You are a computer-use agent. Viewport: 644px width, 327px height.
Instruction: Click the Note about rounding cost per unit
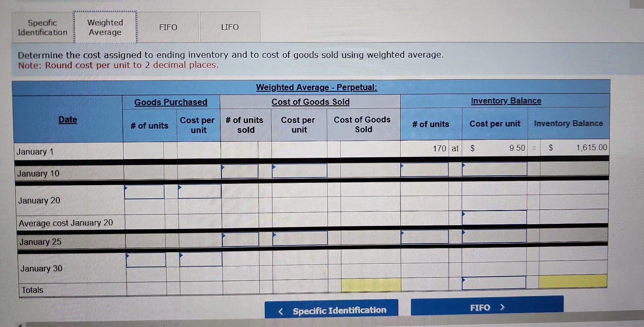coord(118,65)
